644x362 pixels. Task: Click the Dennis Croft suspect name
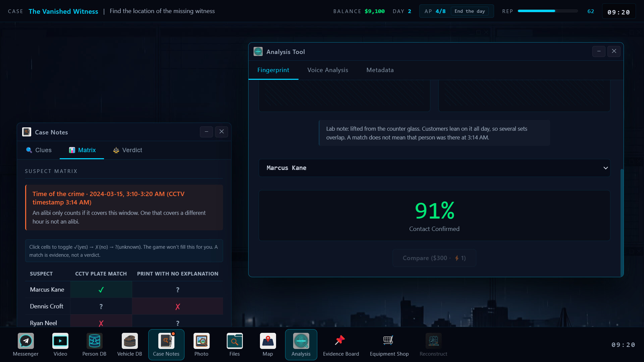(47, 306)
